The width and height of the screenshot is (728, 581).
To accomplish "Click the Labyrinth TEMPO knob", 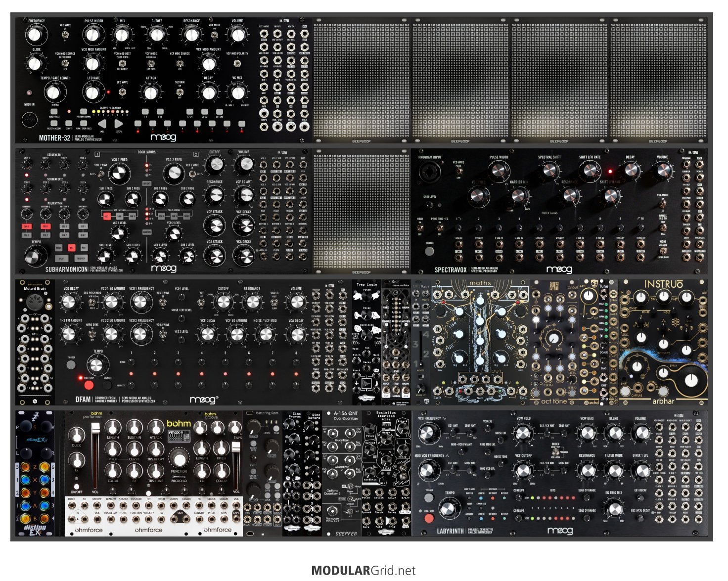I will [x=449, y=509].
